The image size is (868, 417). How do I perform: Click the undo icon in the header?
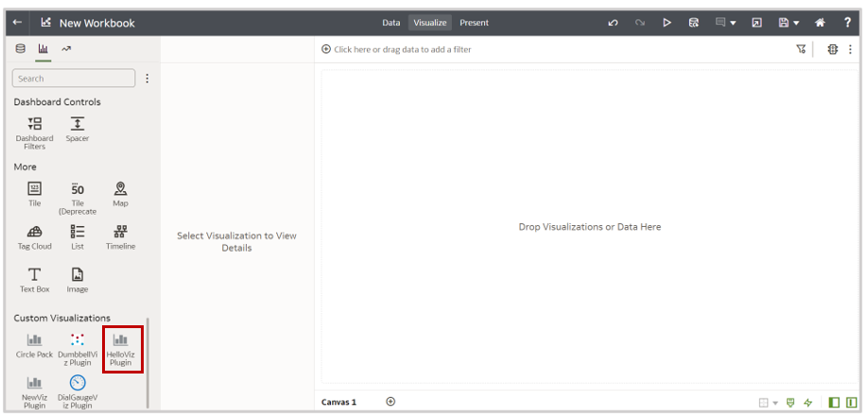[x=613, y=23]
